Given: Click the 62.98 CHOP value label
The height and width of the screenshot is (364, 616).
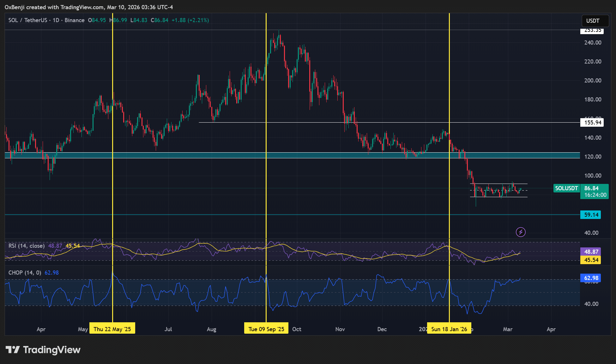Looking at the screenshot, I should point(591,278).
